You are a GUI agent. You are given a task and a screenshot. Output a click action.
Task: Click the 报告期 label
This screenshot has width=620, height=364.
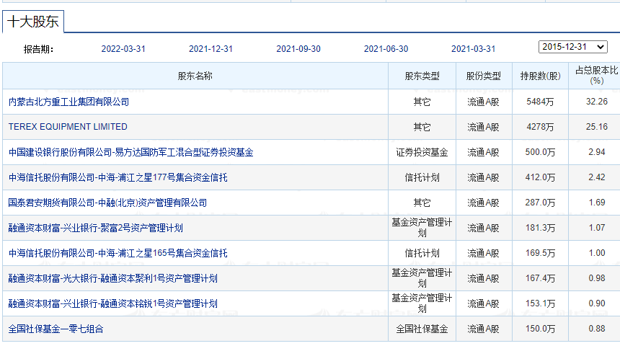tap(38, 50)
